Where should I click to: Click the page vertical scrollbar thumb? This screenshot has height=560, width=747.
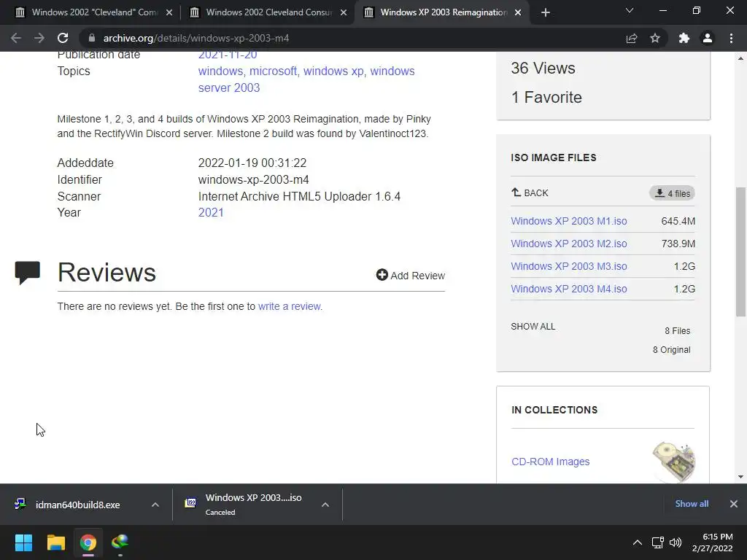pyautogui.click(x=740, y=252)
